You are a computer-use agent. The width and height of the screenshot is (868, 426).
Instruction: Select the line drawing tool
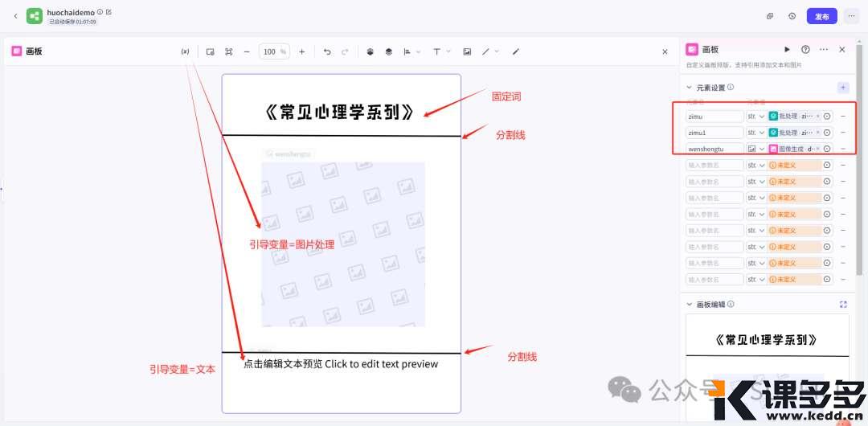click(x=485, y=51)
